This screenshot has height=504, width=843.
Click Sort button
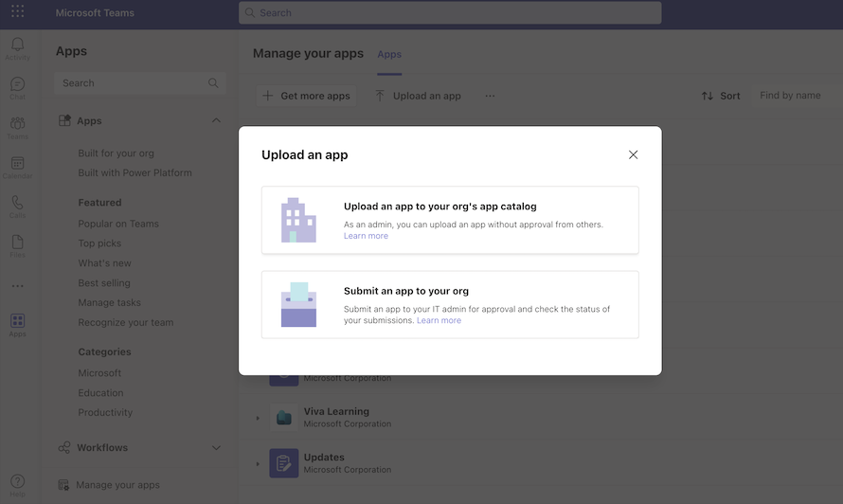tap(721, 96)
